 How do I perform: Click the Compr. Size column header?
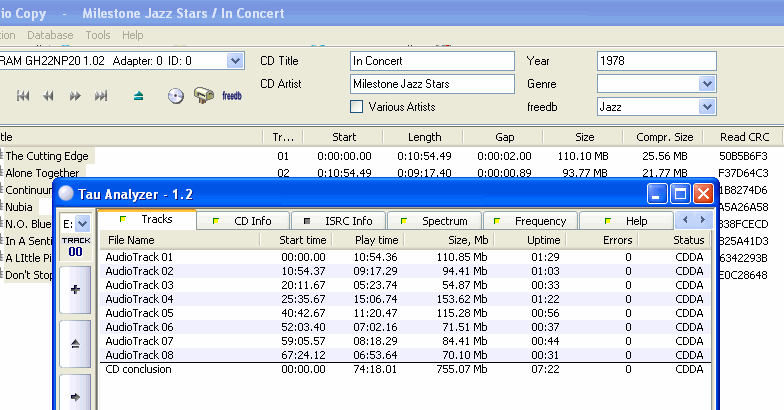point(664,137)
